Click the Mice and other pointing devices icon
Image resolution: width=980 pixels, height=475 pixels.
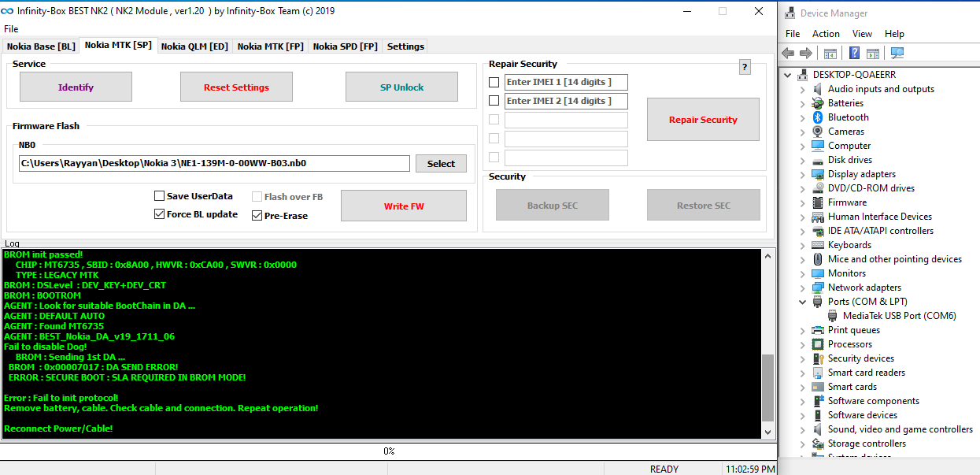(818, 259)
